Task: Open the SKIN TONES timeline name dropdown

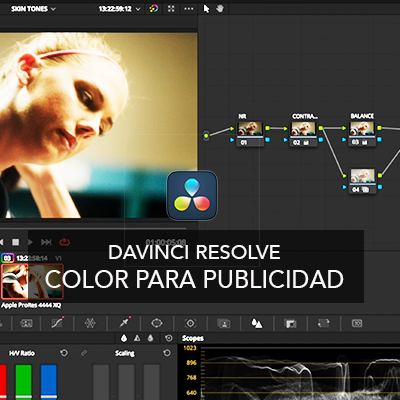Action: [33, 9]
